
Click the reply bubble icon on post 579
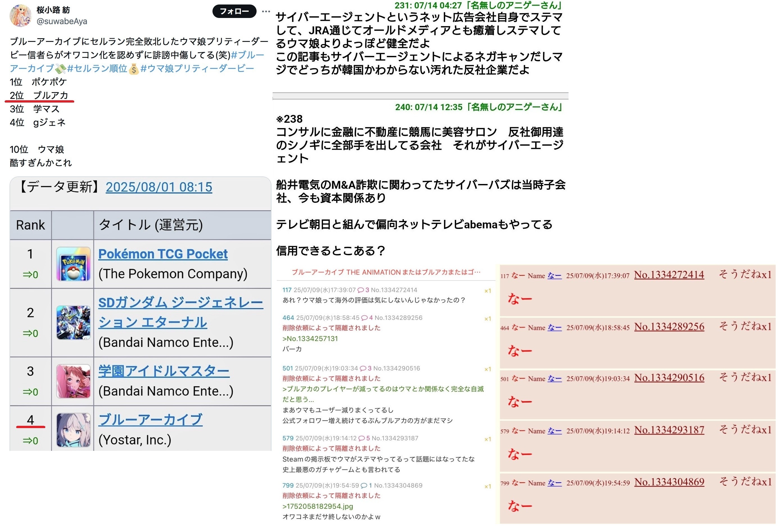point(362,438)
